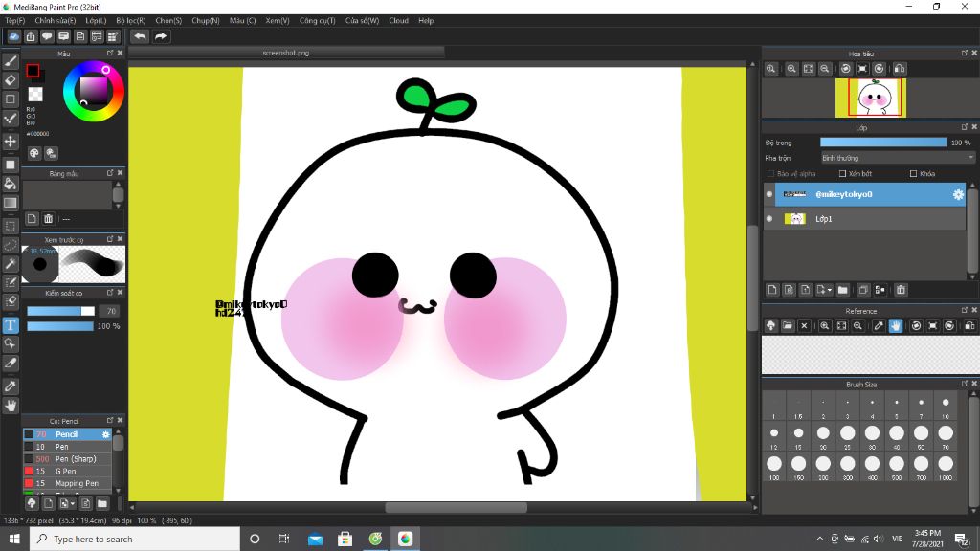The height and width of the screenshot is (551, 980).
Task: Select the Eraser tool in the toolbar
Action: [11, 80]
